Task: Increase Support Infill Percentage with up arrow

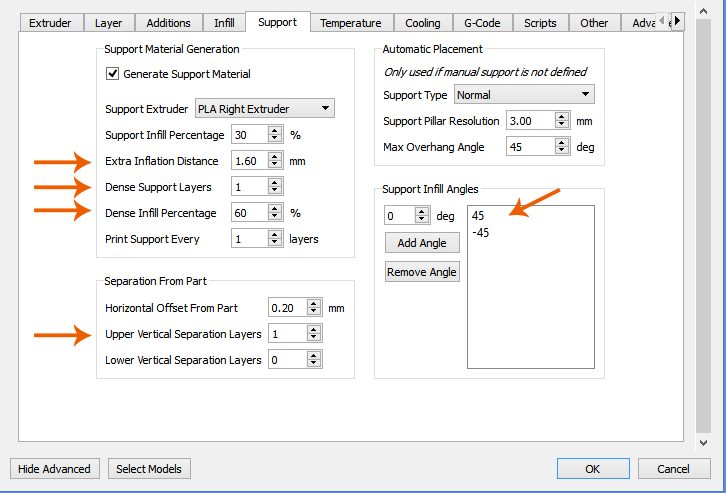Action: tap(274, 130)
